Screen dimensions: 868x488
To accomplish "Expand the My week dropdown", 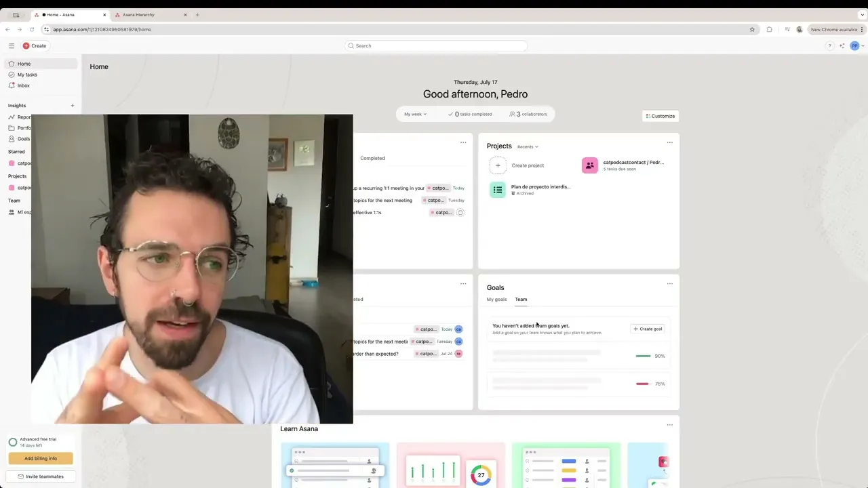I will 414,114.
